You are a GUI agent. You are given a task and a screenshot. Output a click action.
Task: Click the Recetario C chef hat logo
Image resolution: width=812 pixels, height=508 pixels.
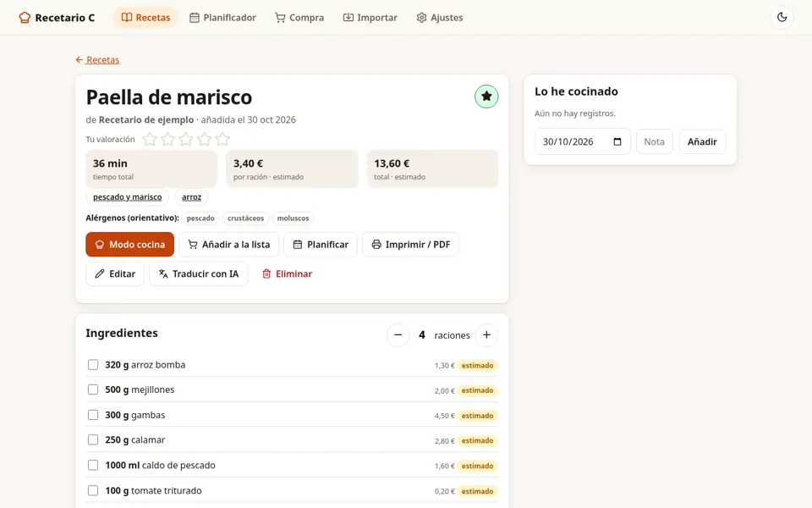pyautogui.click(x=25, y=18)
